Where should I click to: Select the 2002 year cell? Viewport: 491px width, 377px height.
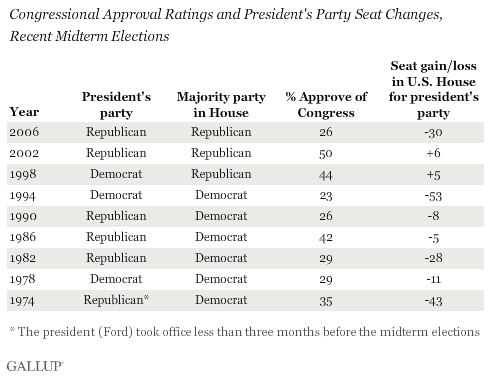[x=24, y=153]
